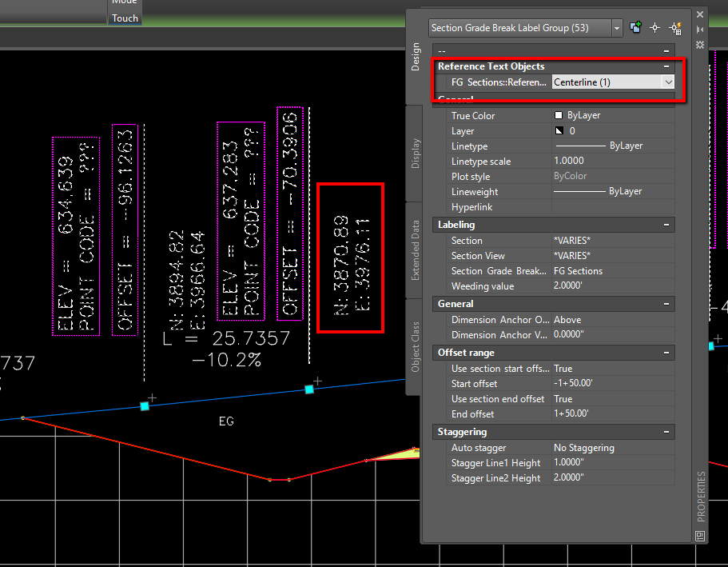The image size is (728, 567).
Task: Open the Section Grade Break Label Group dropdown
Action: 616,27
